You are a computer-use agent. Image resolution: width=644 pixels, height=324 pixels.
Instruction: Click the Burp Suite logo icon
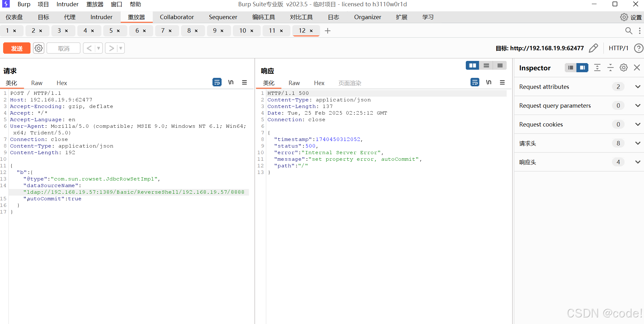coord(6,4)
